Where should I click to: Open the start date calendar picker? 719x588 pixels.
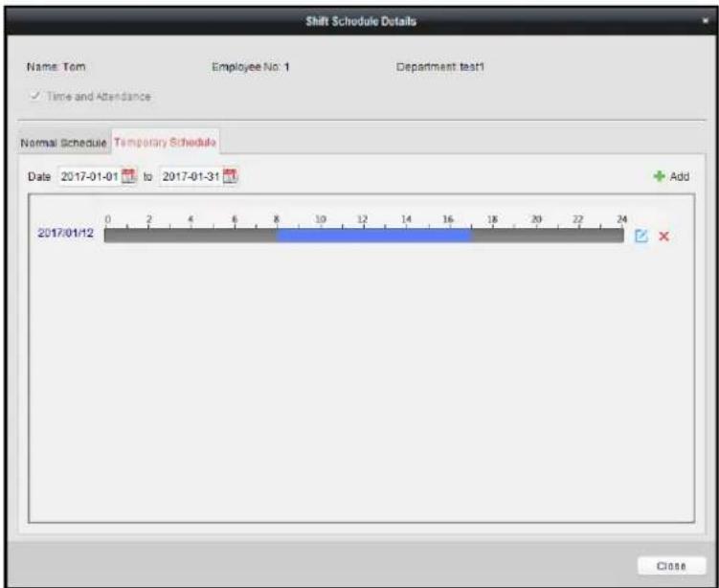pos(129,176)
